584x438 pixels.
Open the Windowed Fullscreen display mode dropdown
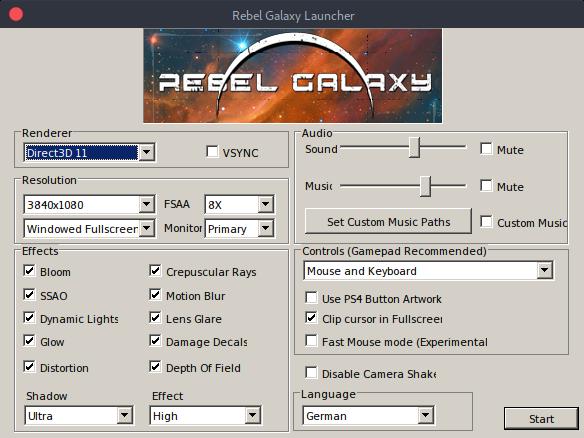pyautogui.click(x=89, y=228)
